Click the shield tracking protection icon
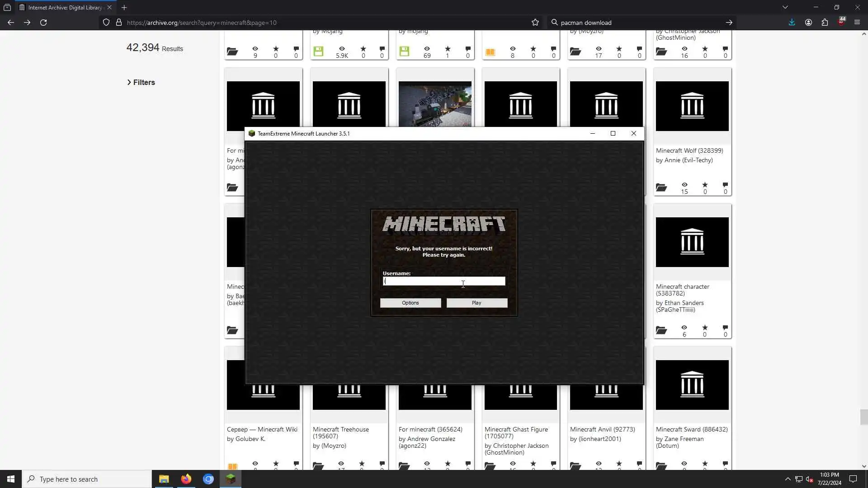 pyautogui.click(x=106, y=23)
